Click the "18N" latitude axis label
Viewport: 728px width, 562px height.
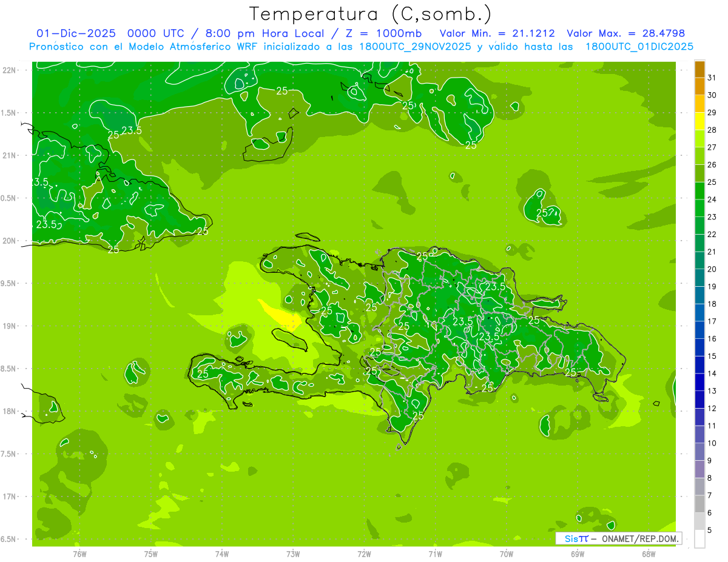[x=9, y=411]
